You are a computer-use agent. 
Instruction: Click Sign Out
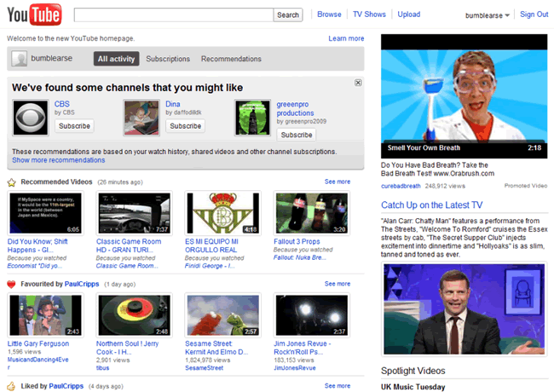click(534, 14)
